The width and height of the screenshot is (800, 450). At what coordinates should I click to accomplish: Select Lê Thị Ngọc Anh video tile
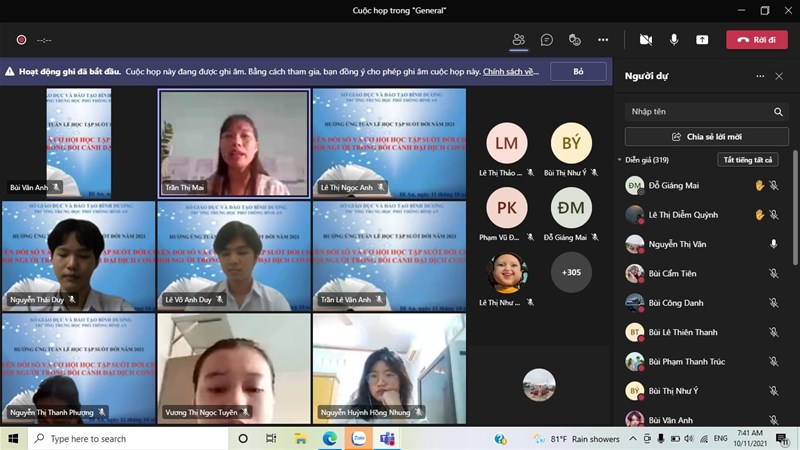(x=389, y=143)
